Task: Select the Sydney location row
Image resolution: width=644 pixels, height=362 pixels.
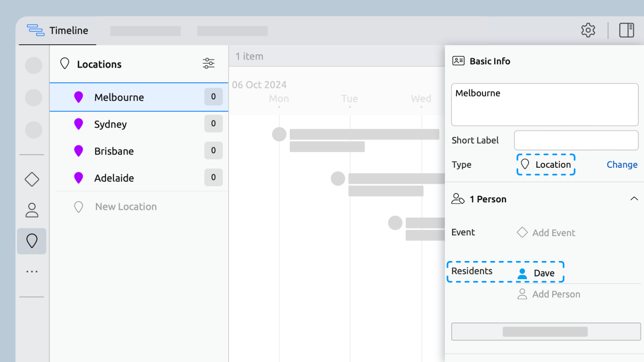Action: 139,124
